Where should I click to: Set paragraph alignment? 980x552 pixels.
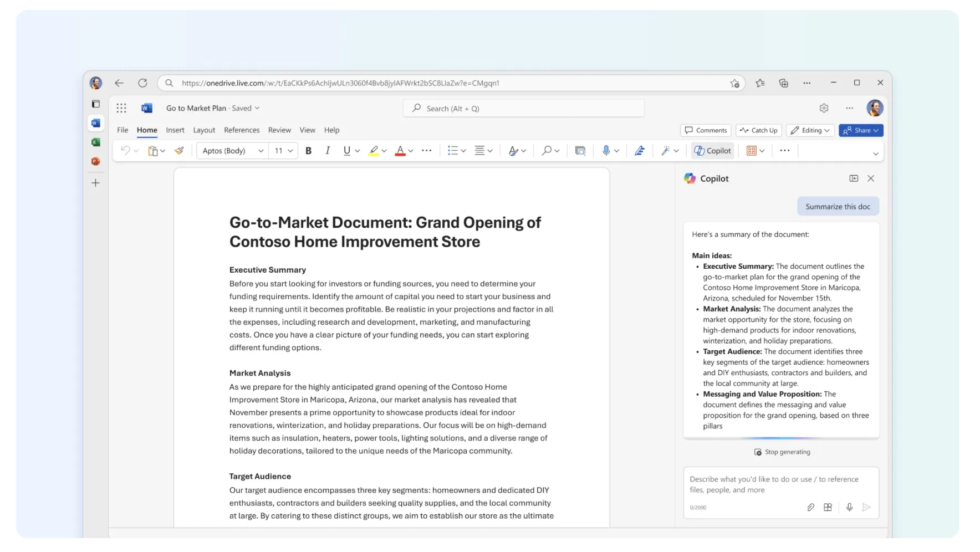pos(480,151)
